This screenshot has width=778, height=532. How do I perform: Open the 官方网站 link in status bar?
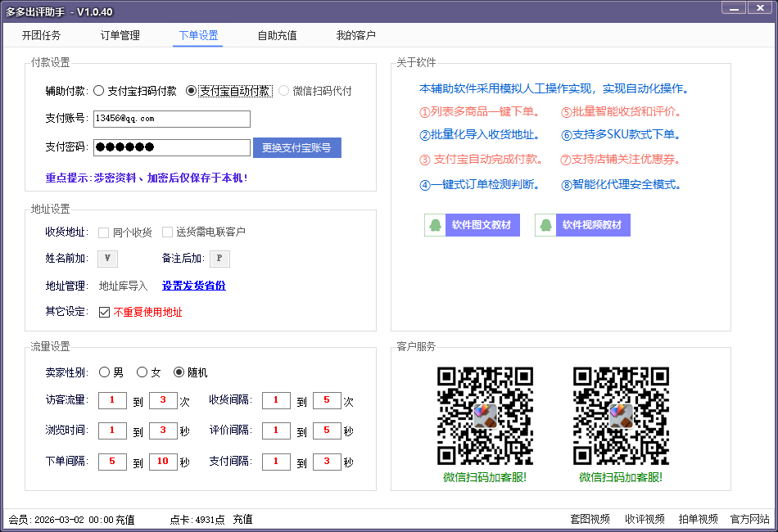pos(749,519)
